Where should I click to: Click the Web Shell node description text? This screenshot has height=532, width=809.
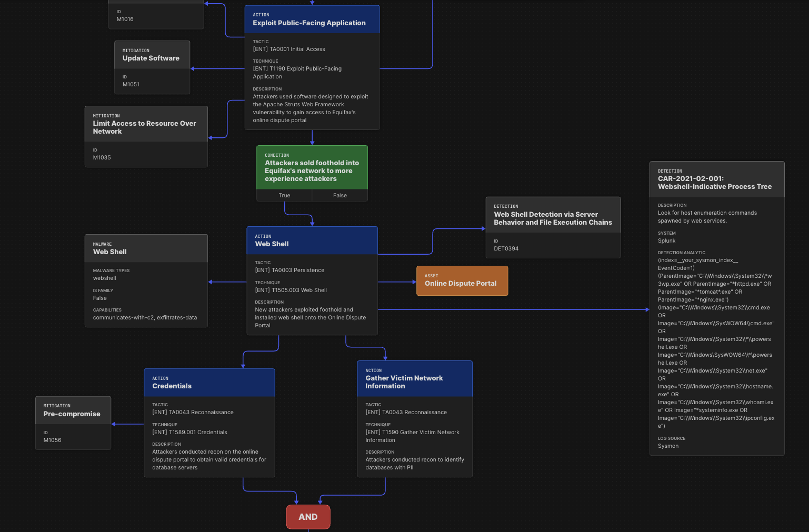click(x=311, y=318)
